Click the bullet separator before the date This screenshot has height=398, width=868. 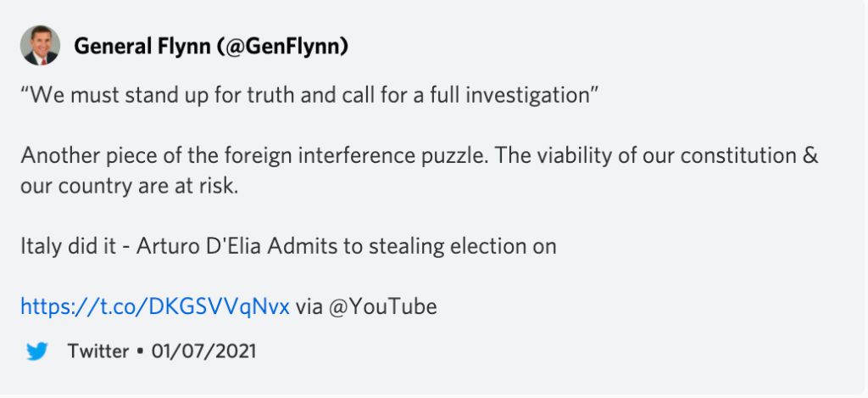(x=141, y=351)
